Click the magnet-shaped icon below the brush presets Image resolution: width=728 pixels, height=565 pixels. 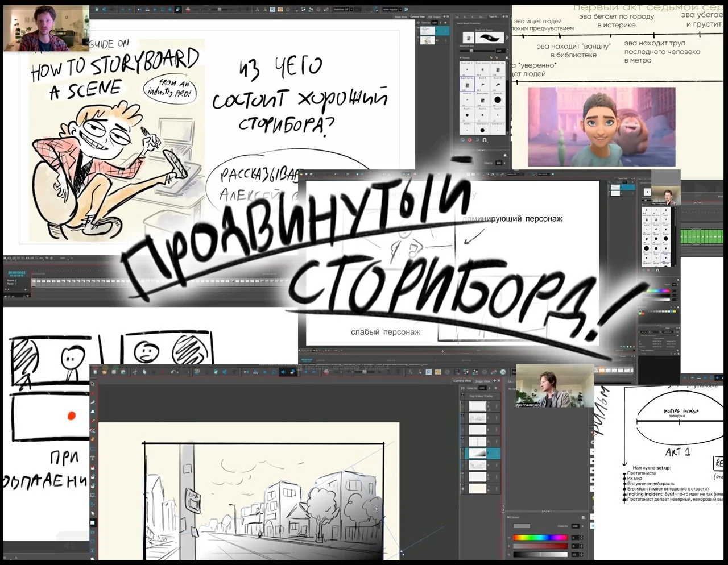[x=485, y=140]
